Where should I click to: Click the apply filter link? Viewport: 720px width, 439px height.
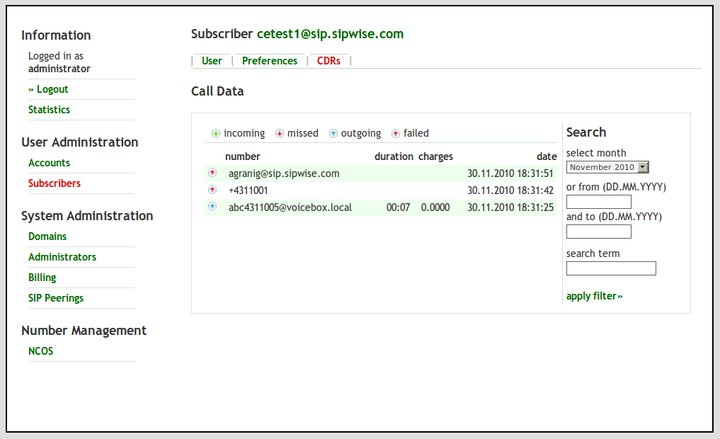594,296
